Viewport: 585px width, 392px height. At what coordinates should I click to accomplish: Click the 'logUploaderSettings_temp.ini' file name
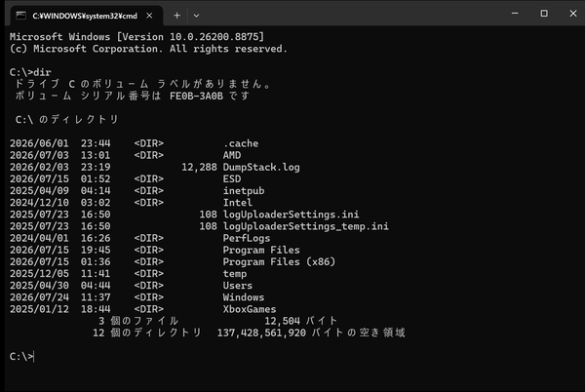click(x=305, y=226)
